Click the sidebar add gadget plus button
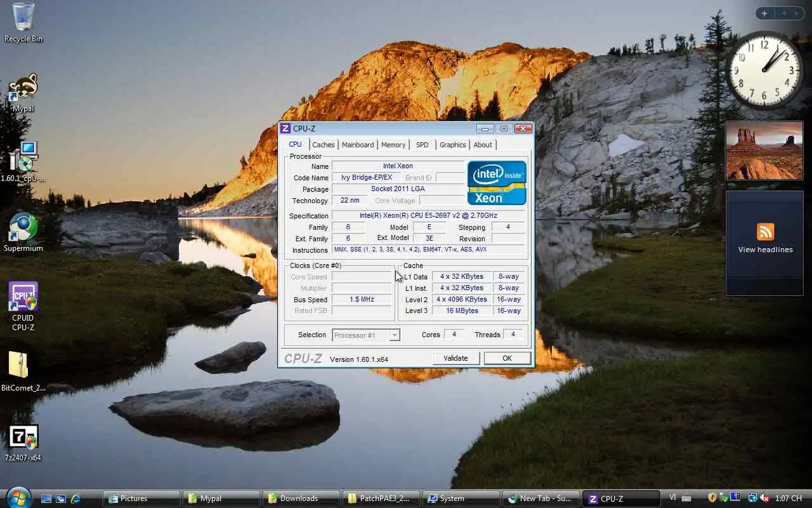812x508 pixels. (x=764, y=13)
